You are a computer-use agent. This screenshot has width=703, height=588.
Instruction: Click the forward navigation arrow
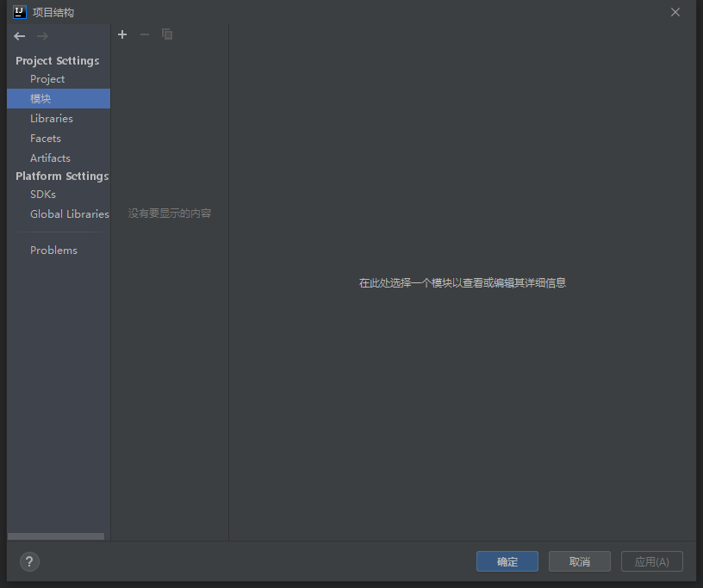42,36
